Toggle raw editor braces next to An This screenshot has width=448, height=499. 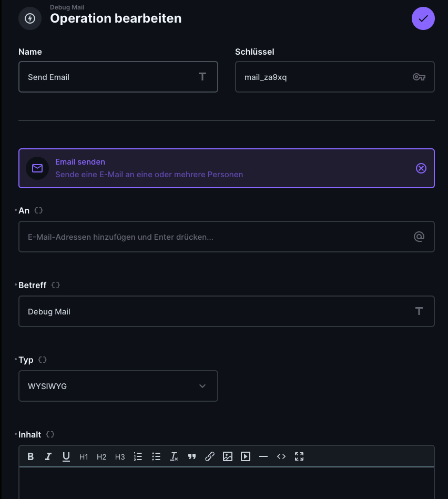pyautogui.click(x=38, y=210)
